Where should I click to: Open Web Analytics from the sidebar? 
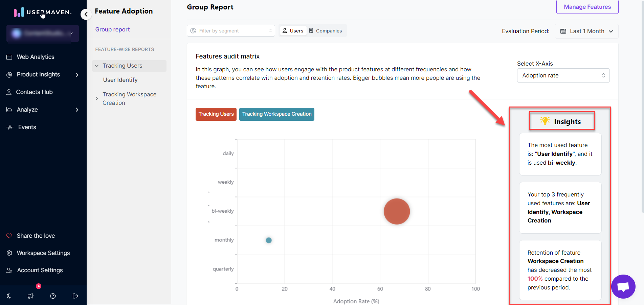35,57
